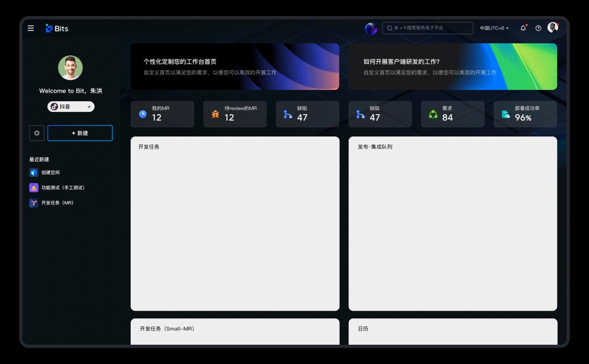Open the hamburger menu icon
Image resolution: width=589 pixels, height=364 pixels.
[31, 28]
